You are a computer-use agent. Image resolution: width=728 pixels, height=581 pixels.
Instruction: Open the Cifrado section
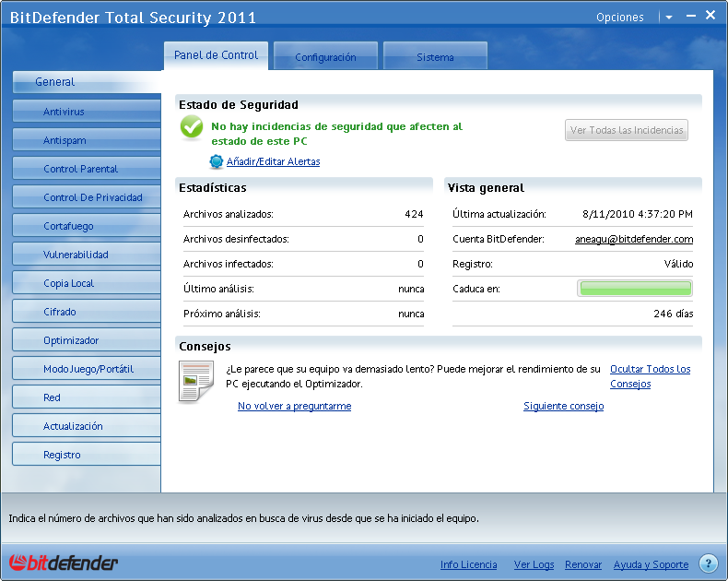(x=87, y=312)
